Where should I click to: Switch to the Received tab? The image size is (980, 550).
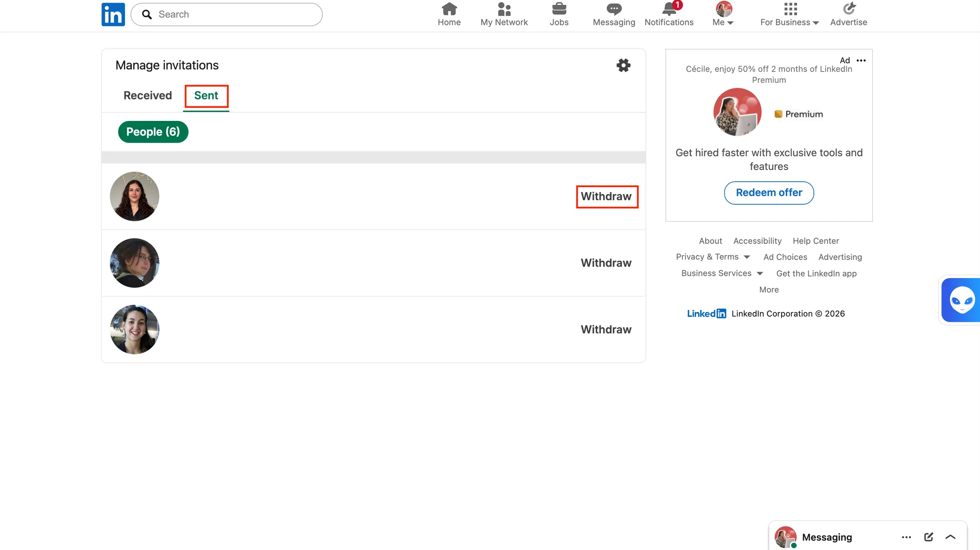coord(147,96)
